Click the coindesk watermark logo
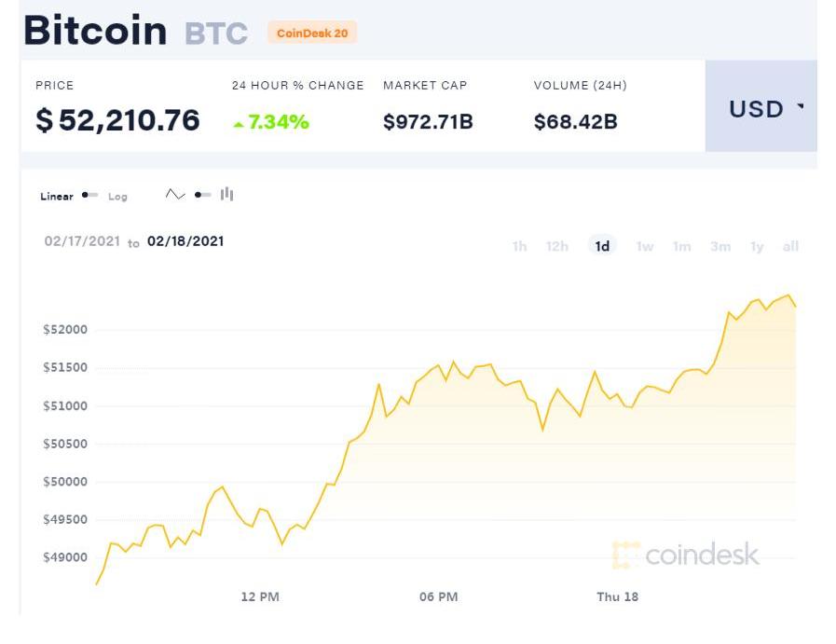This screenshot has width=836, height=644. point(686,555)
